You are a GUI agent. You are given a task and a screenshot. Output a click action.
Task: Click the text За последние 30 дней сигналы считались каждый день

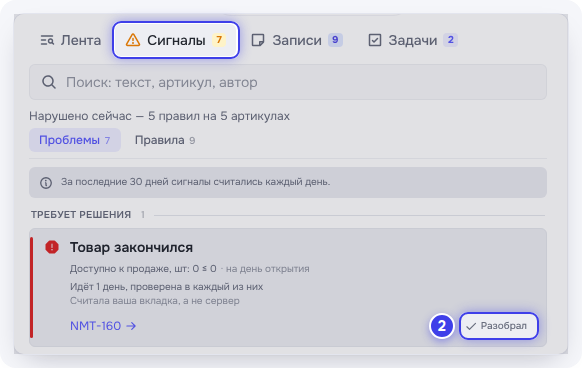point(195,182)
